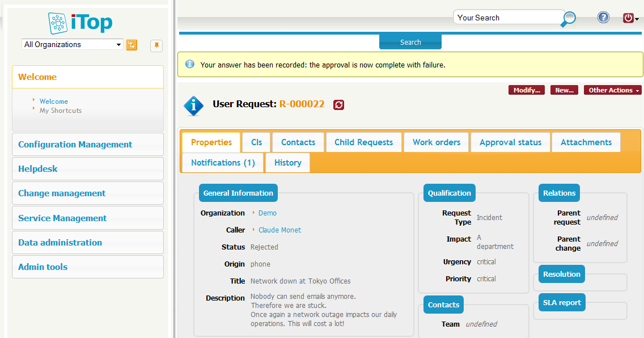Viewport: 644px width, 338px height.
Task: Expand the Configuration Management menu section
Action: (75, 145)
